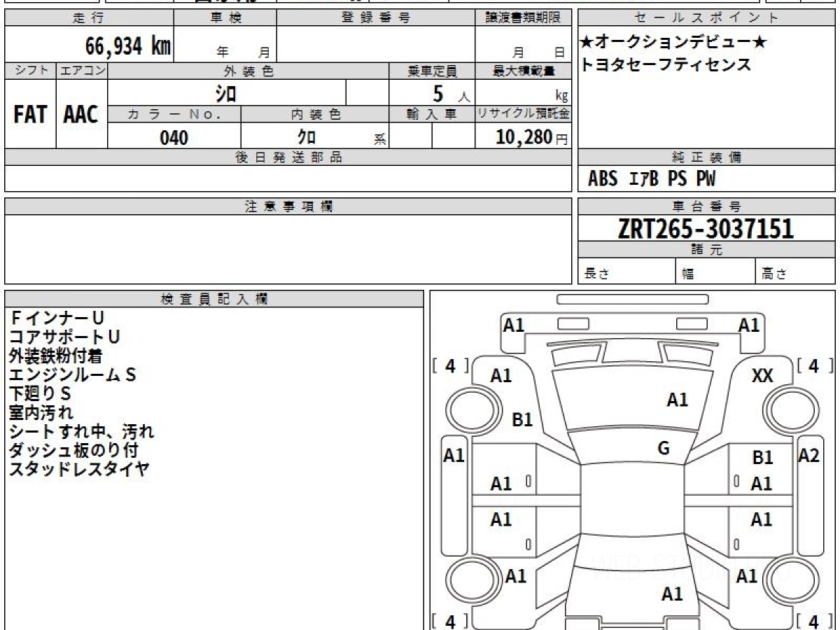Image resolution: width=840 pixels, height=630 pixels.
Task: Select the AAC air conditioner value
Action: (81, 114)
